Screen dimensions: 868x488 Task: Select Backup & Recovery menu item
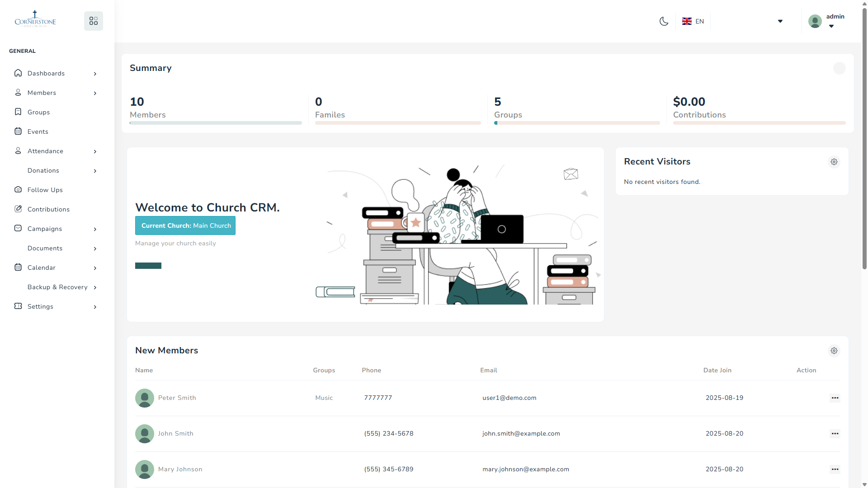coord(57,287)
